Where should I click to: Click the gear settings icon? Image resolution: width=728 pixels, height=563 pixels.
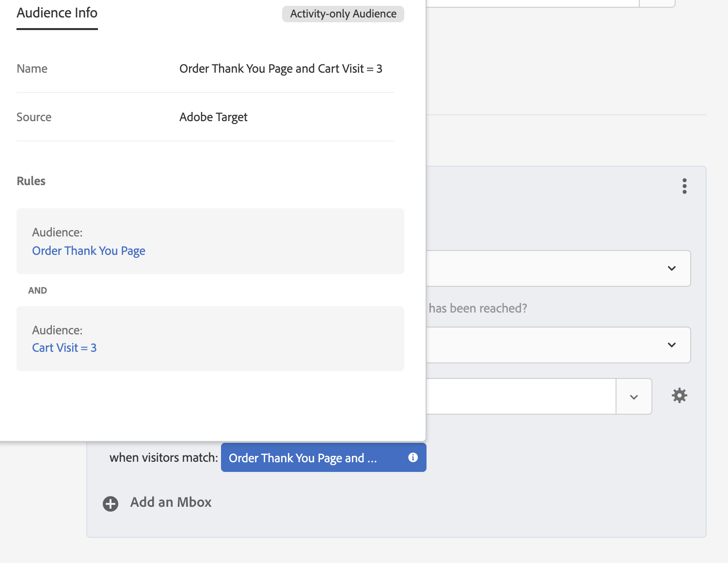(680, 395)
